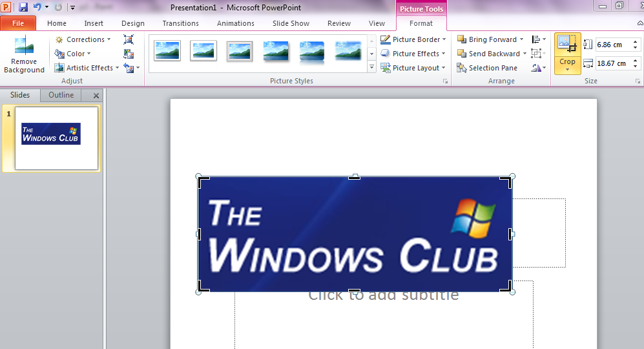Click the Group objects icon
Image resolution: width=644 pixels, height=349 pixels.
[536, 54]
